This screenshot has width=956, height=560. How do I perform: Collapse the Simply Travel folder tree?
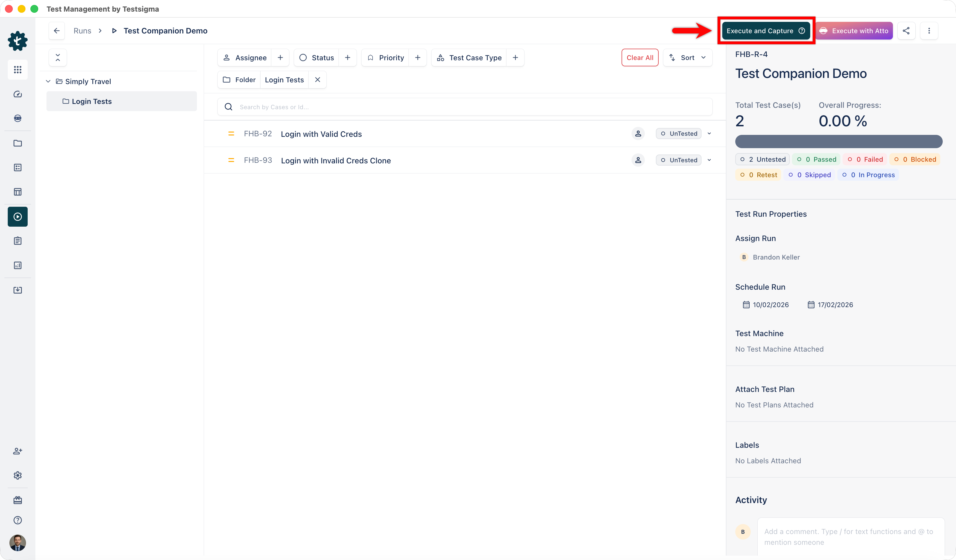pyautogui.click(x=48, y=82)
